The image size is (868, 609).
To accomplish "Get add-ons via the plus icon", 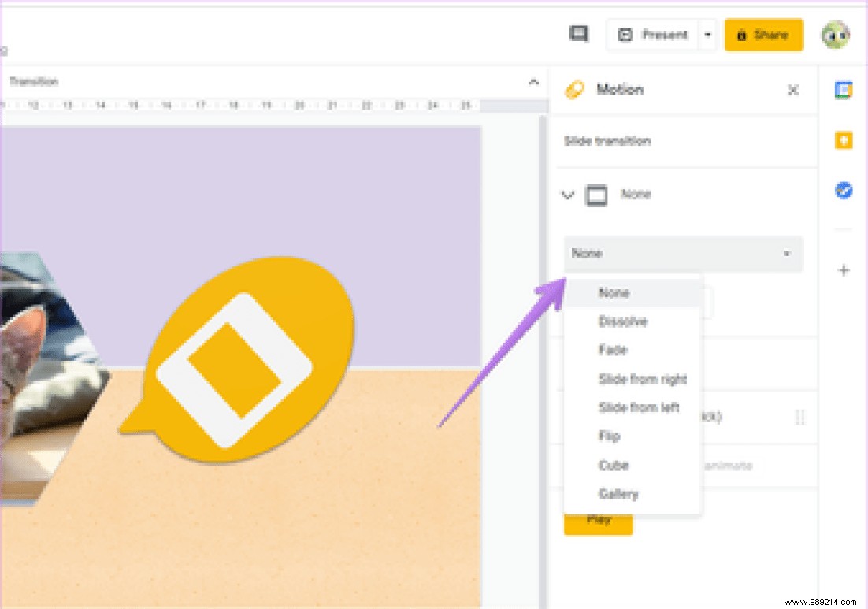I will click(843, 272).
